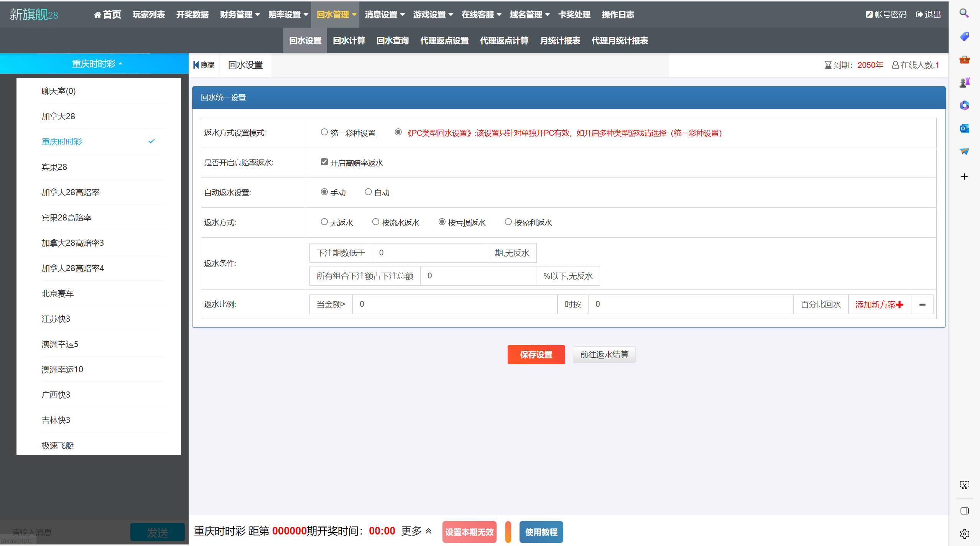Expand the 财务管理 dropdown menu
The image size is (980, 546).
pyautogui.click(x=240, y=15)
